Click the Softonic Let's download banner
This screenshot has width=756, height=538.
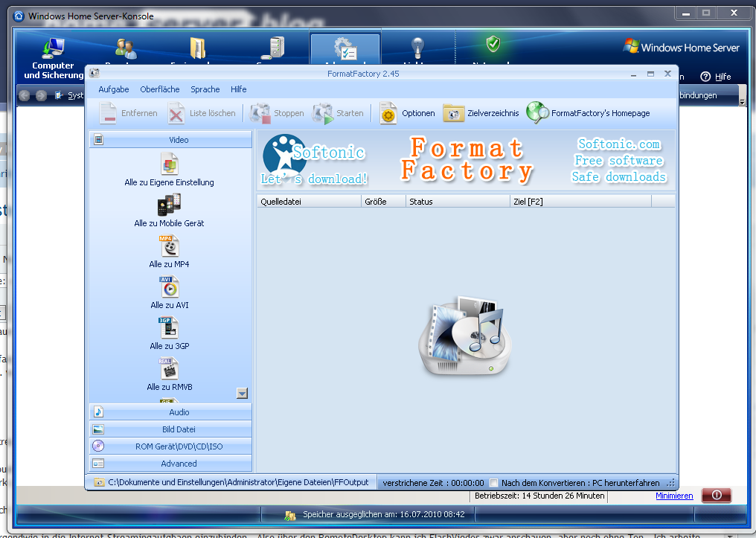coord(314,161)
